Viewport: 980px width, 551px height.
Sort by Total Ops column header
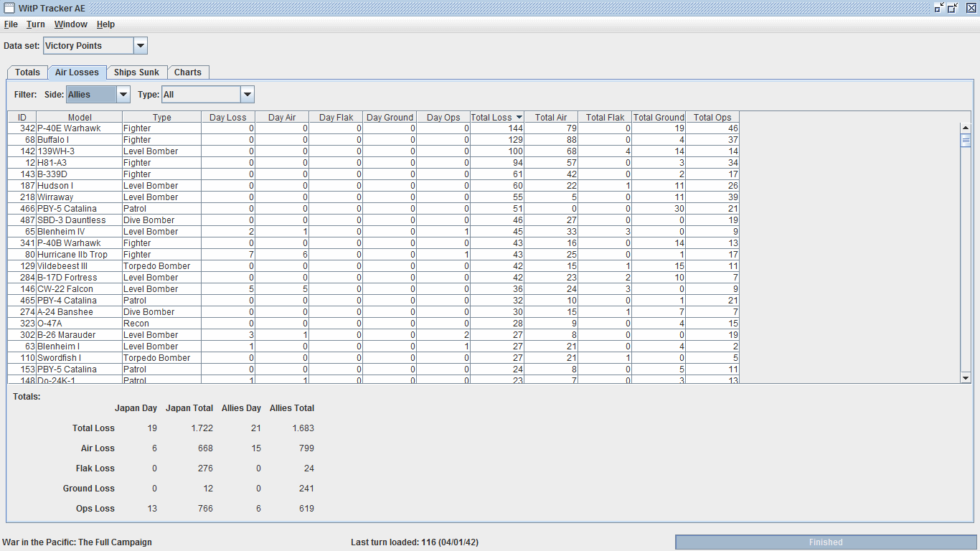coord(712,117)
